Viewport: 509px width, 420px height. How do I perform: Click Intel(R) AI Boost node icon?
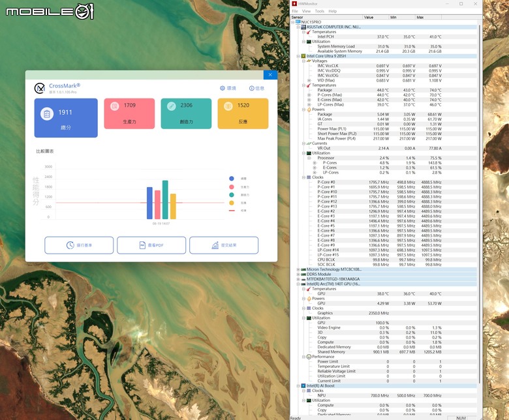303,386
